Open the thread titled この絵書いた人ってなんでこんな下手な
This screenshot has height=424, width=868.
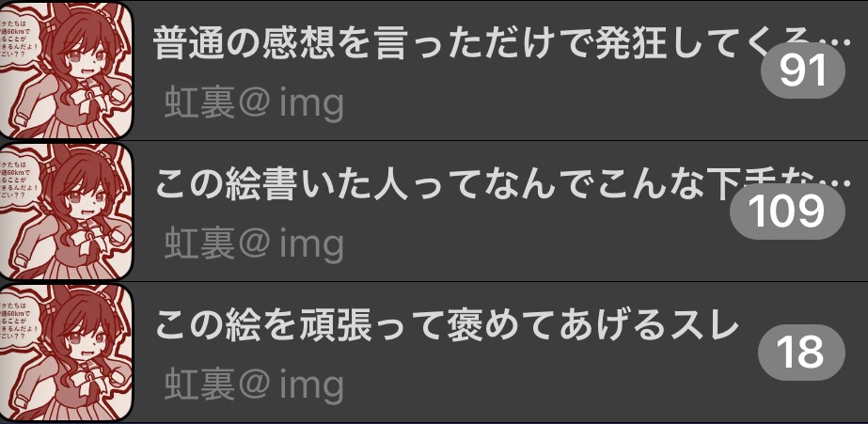coord(434,211)
